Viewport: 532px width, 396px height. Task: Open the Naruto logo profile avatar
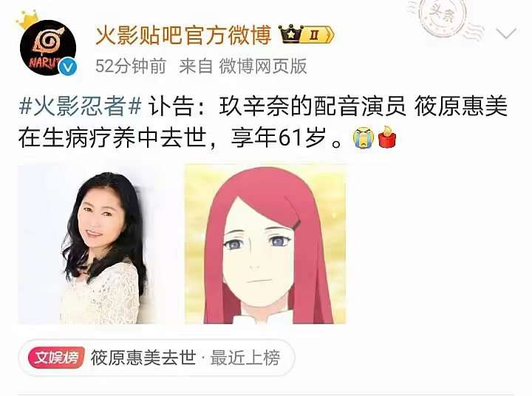tap(48, 47)
